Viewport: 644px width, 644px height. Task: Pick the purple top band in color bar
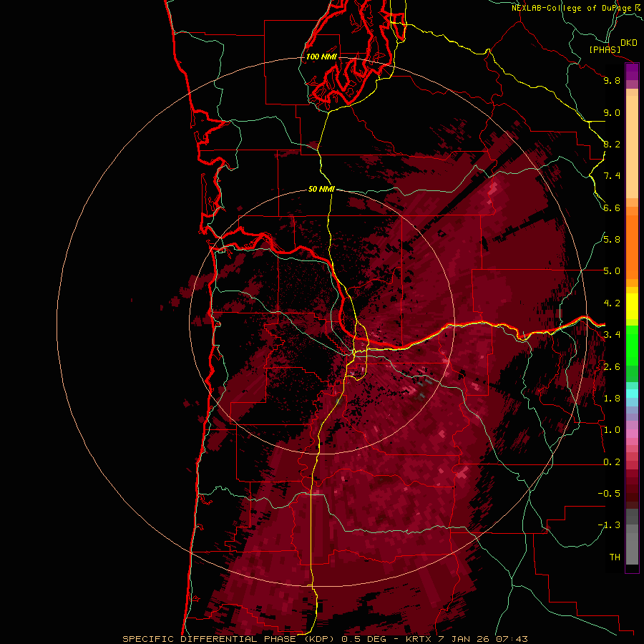point(632,72)
